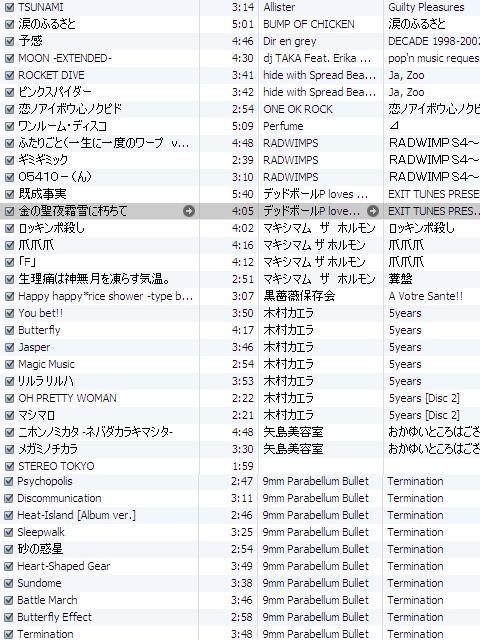Click artist name Allister

279,7
